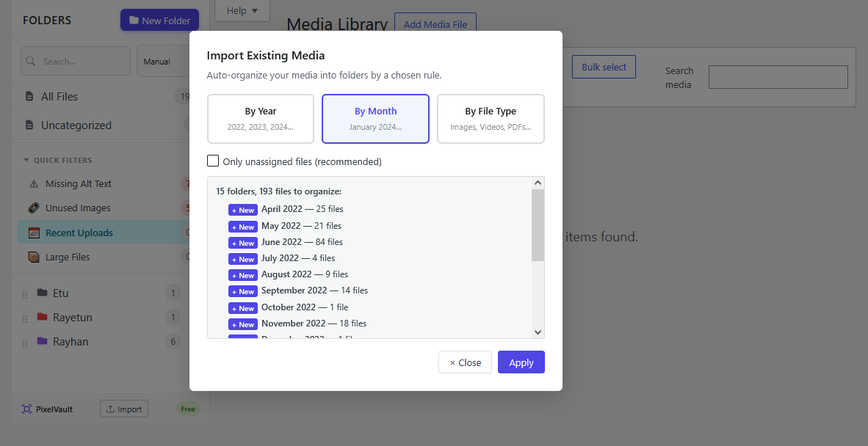Click the Unused Images icon

point(34,208)
